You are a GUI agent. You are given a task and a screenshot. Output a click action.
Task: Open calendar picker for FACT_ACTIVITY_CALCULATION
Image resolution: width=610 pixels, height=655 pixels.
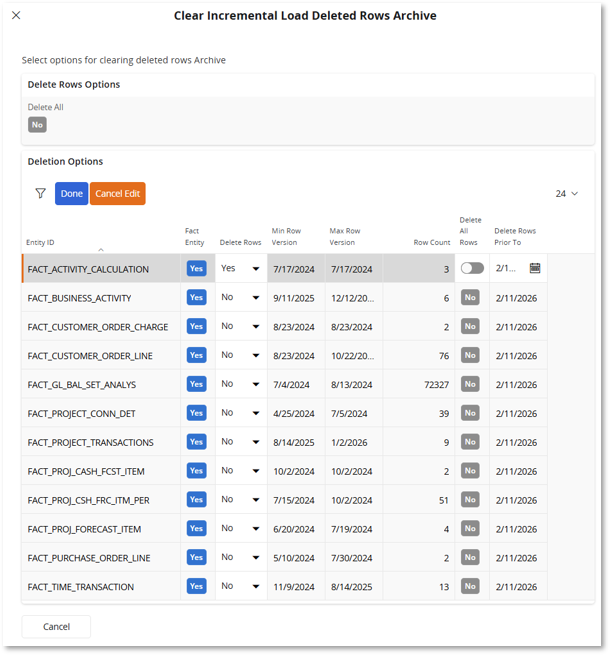[x=535, y=268]
